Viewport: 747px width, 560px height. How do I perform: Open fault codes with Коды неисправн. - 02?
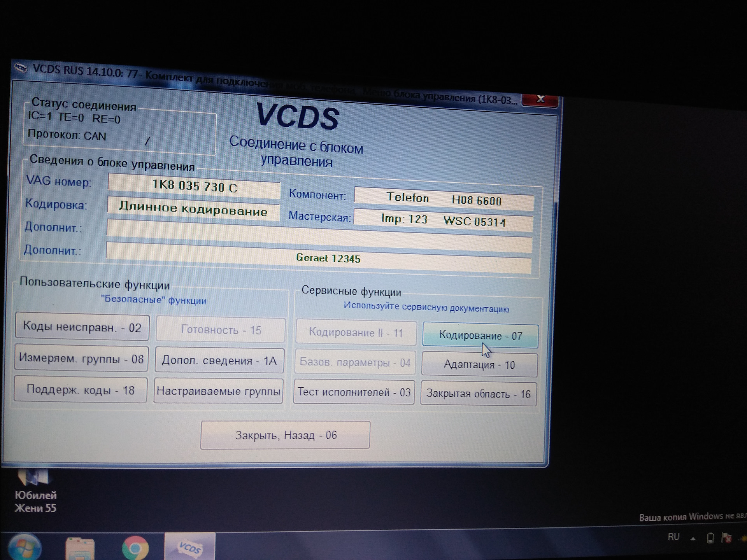pos(82,327)
